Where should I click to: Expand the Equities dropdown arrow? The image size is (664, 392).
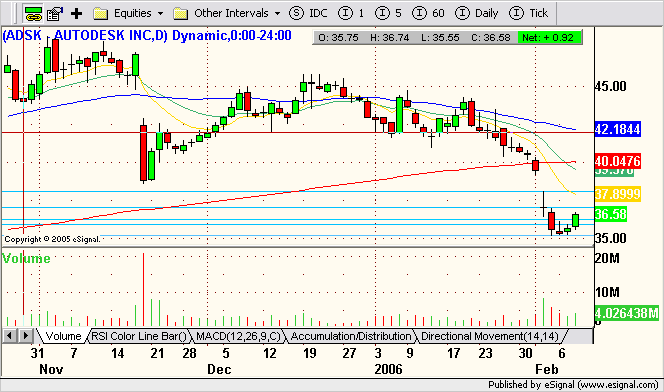pyautogui.click(x=160, y=14)
